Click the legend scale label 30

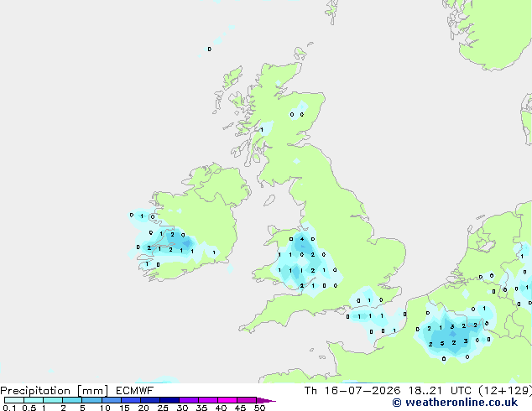[x=182, y=408]
